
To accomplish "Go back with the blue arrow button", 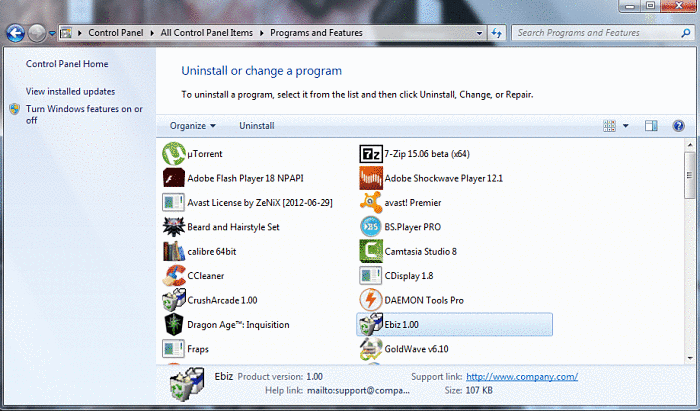I will click(x=15, y=33).
